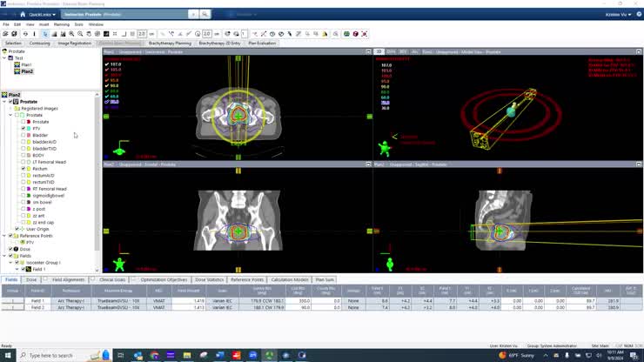Uncheck the Rectum structure checkbox
644x362 pixels.
point(23,169)
